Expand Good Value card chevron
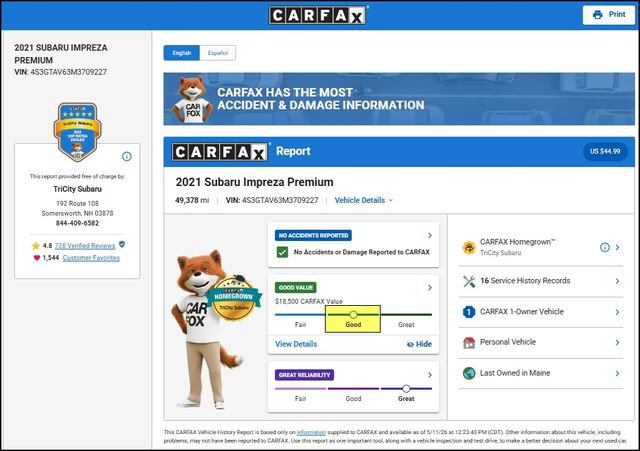 point(430,288)
